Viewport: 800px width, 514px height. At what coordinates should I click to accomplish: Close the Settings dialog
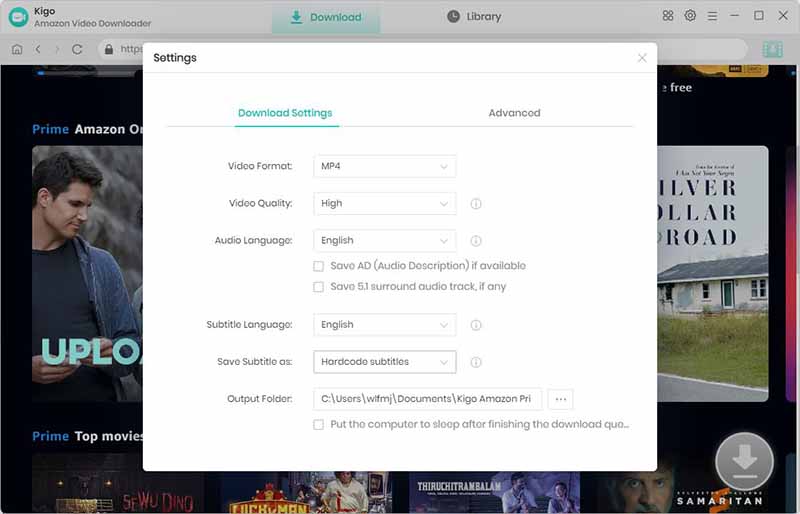(642, 58)
